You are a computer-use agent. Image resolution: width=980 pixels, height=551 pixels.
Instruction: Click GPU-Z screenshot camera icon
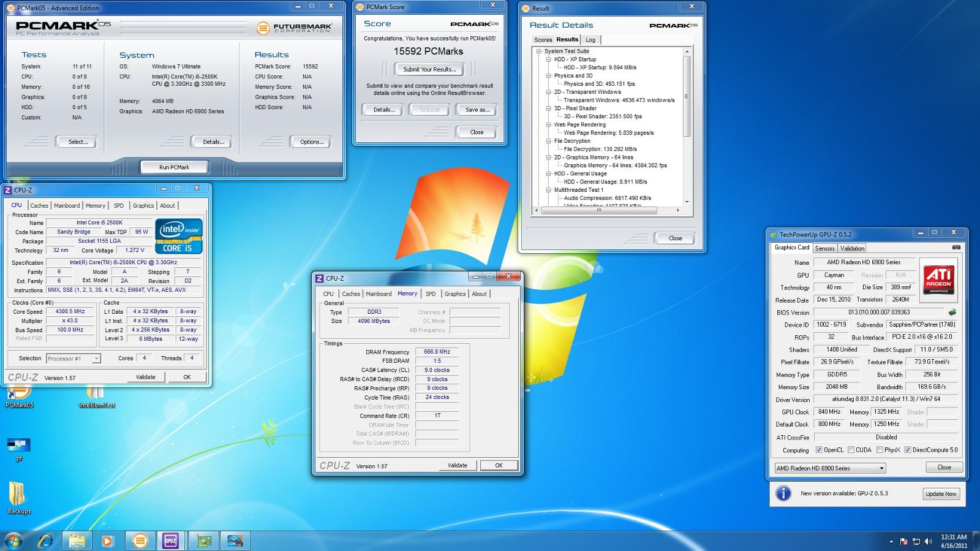[956, 248]
